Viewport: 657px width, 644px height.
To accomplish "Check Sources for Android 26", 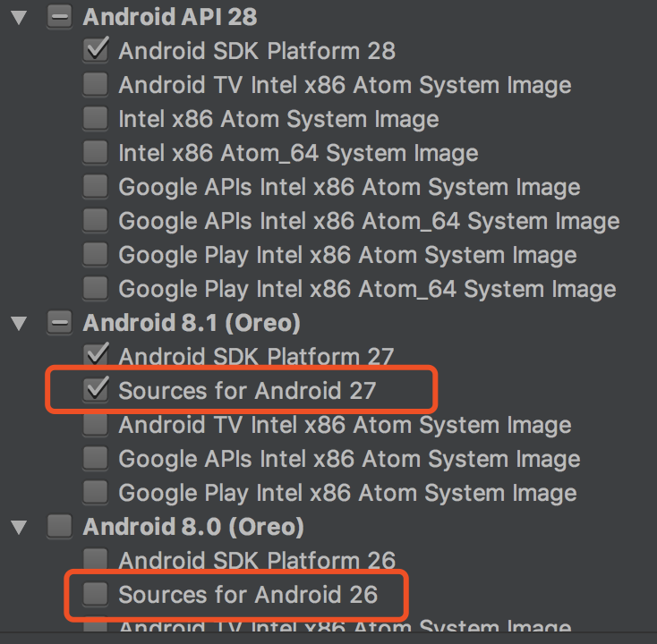I will [96, 594].
